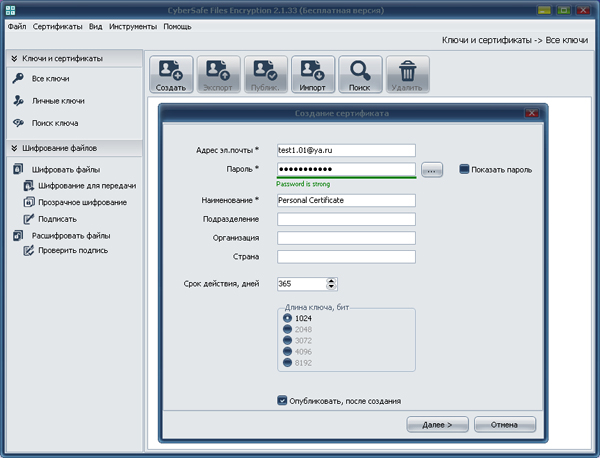Image resolution: width=600 pixels, height=458 pixels.
Task: Uncheck Опубликовать, после создания
Action: point(282,401)
